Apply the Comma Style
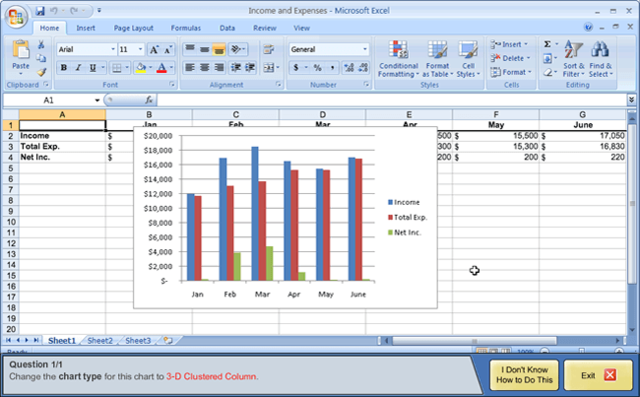Viewport: 640px width, 397px height. click(332, 67)
